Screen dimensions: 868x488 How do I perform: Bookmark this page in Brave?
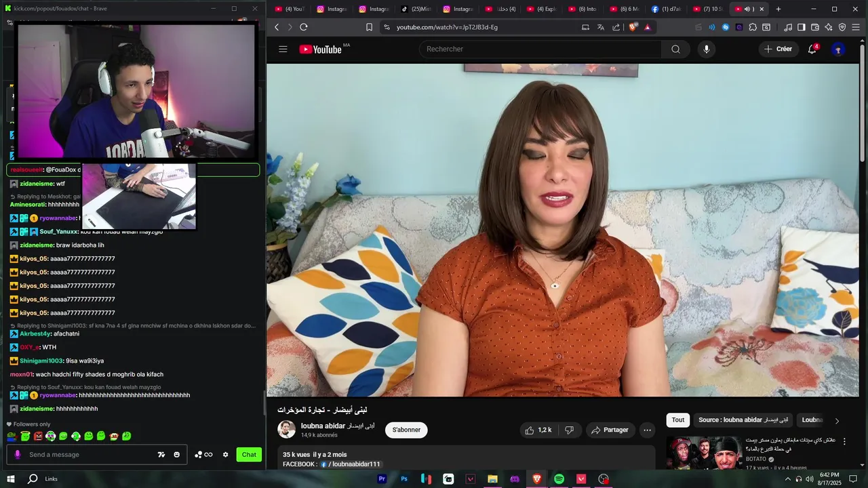click(369, 27)
